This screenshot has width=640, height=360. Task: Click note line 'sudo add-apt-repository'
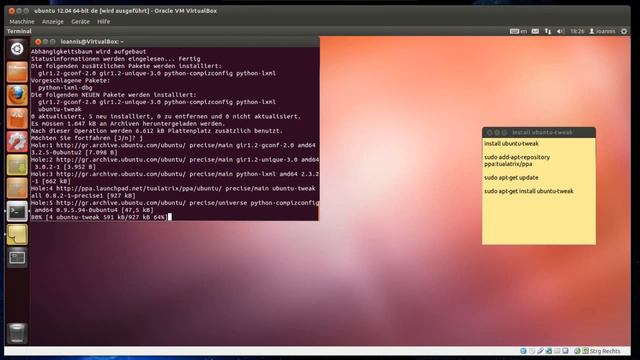(x=517, y=157)
